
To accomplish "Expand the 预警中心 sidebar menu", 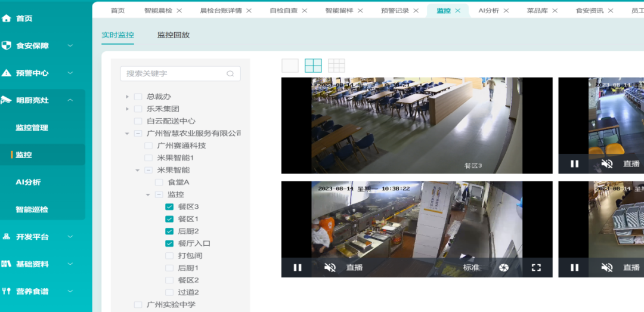I will pos(70,73).
